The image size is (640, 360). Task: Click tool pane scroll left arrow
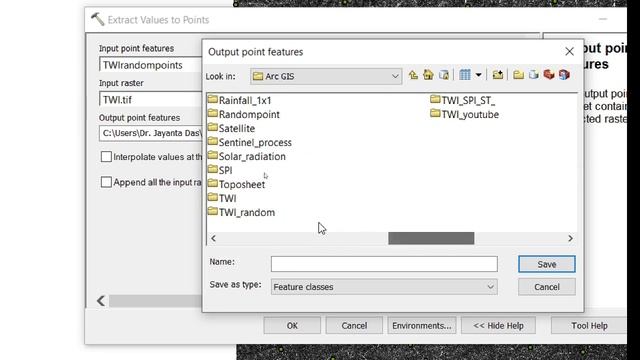pos(101,301)
